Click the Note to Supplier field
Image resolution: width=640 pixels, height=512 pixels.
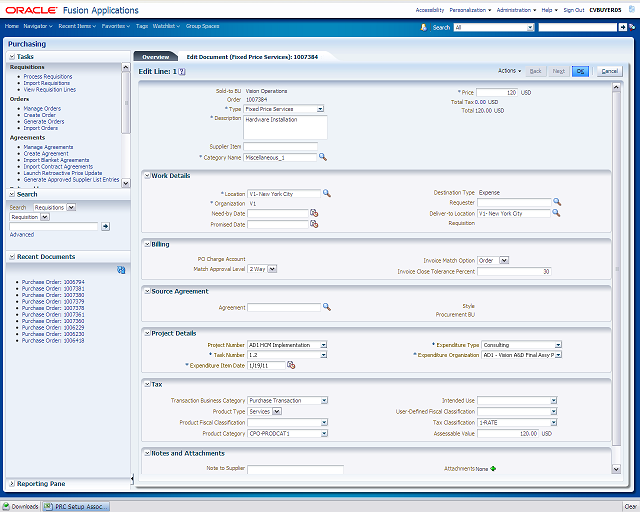295,469
